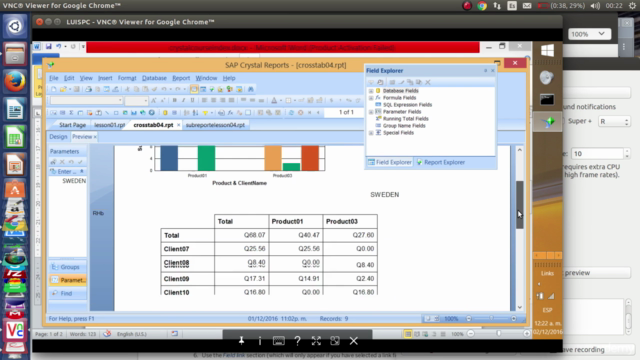
Task: Click the Cut scissors icon in the standard toolbar
Action: pos(127,89)
